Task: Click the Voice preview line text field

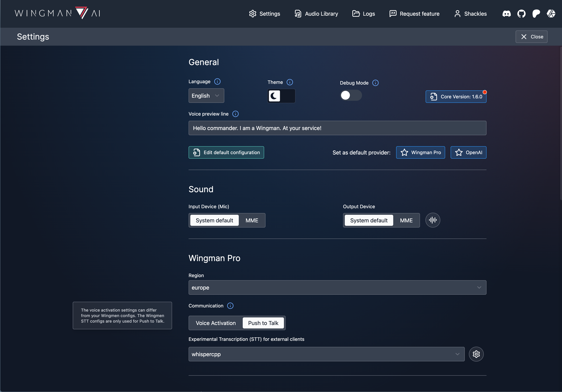Action: point(337,128)
